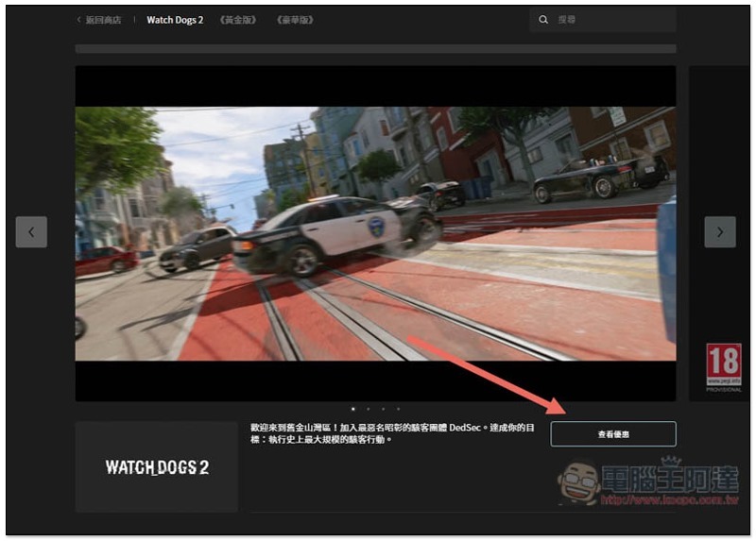This screenshot has width=756, height=541.
Task: Click the police car trailer image
Action: 375,233
